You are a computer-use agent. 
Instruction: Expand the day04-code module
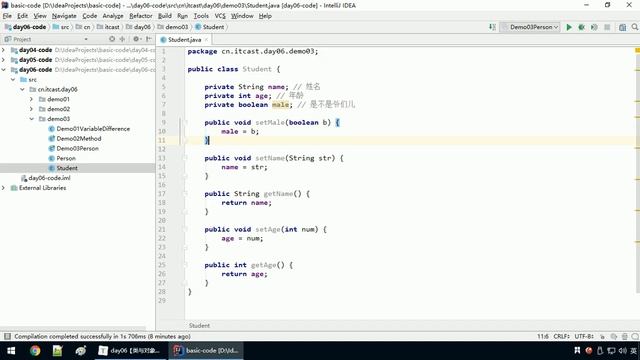(x=4, y=50)
